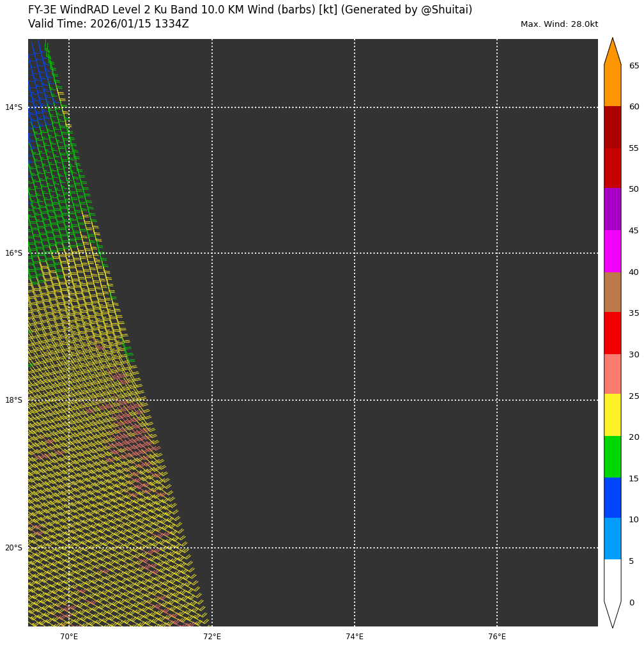Click the 18°S latitude axis label

tap(13, 400)
